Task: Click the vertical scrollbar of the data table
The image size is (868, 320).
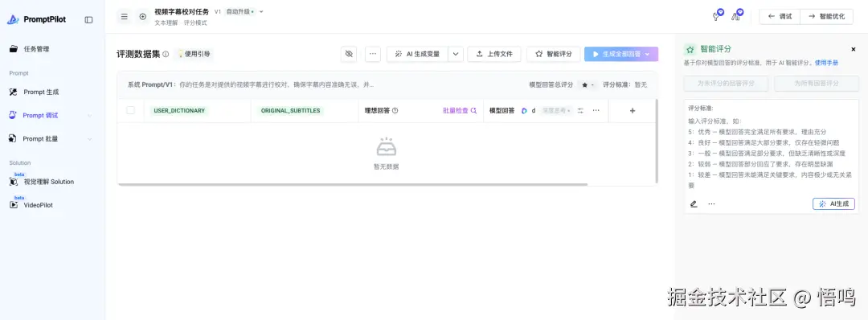Action: [x=657, y=141]
